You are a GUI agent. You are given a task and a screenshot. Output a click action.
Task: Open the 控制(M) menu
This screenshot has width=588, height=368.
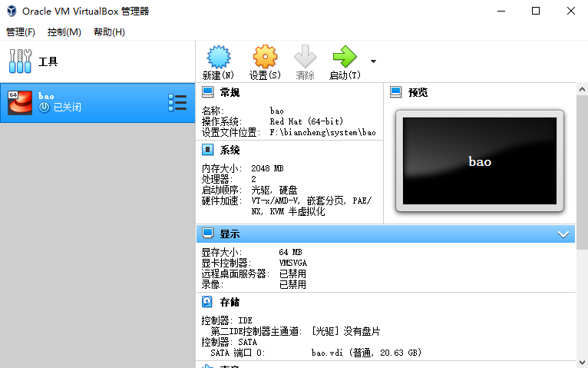point(64,32)
